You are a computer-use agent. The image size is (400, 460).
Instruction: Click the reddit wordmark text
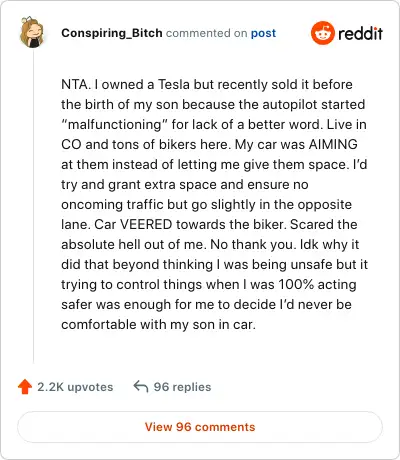point(360,33)
